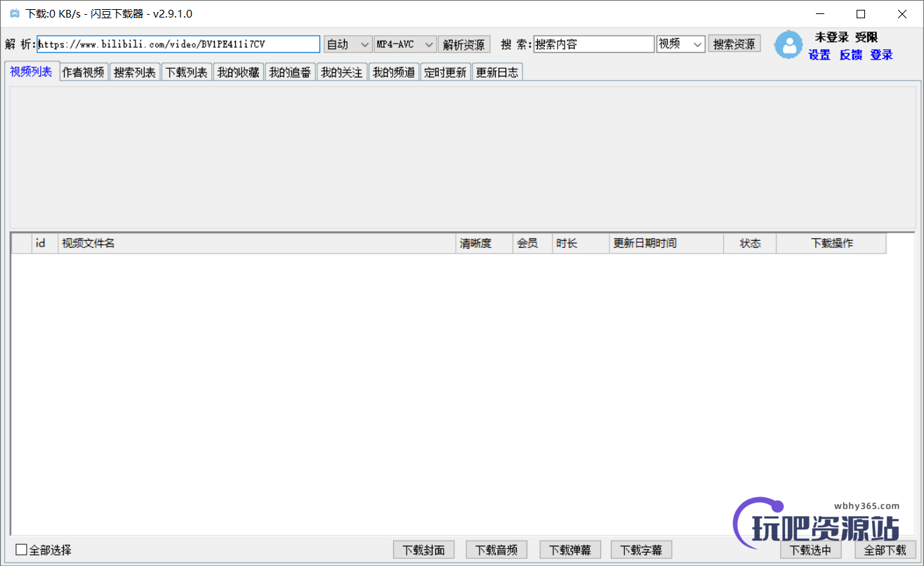The width and height of the screenshot is (924, 566).
Task: Click the app icon in title bar
Action: (x=14, y=13)
